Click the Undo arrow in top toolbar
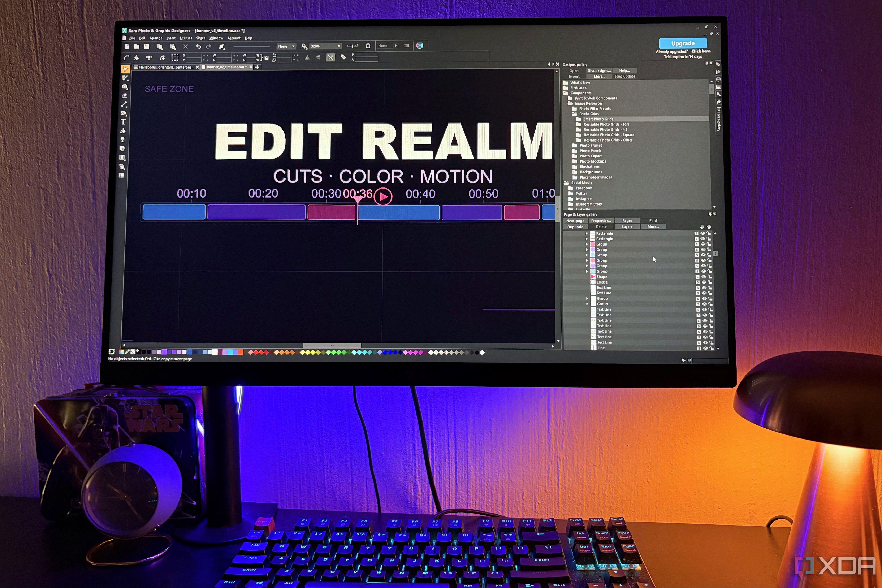Image resolution: width=882 pixels, height=588 pixels. 198,47
